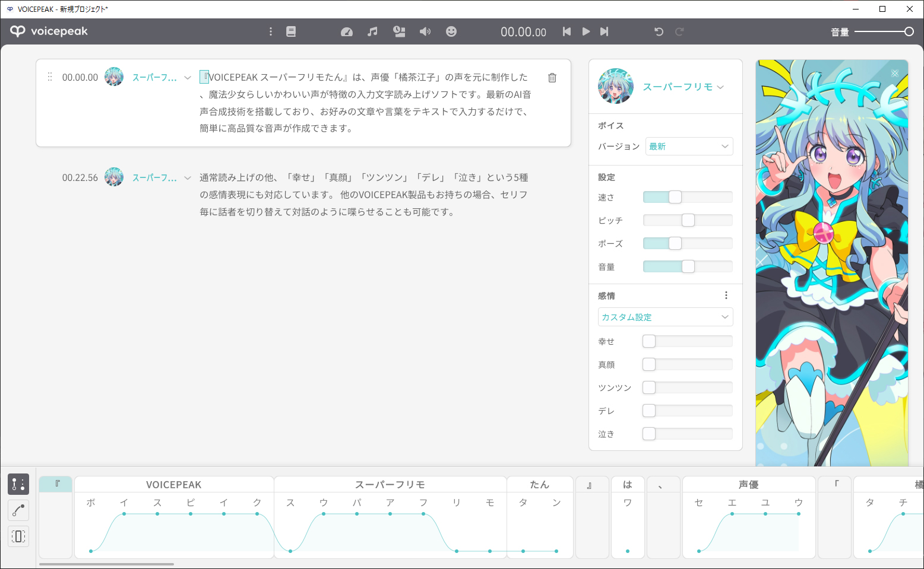Open the 感情 section three-dot options
This screenshot has height=569, width=924.
726,295
